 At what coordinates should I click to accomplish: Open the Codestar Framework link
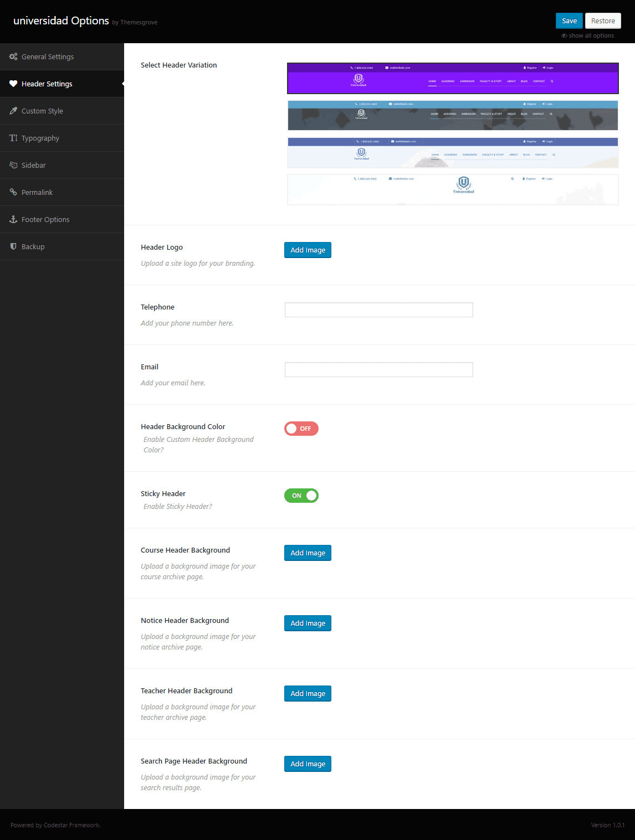71,824
